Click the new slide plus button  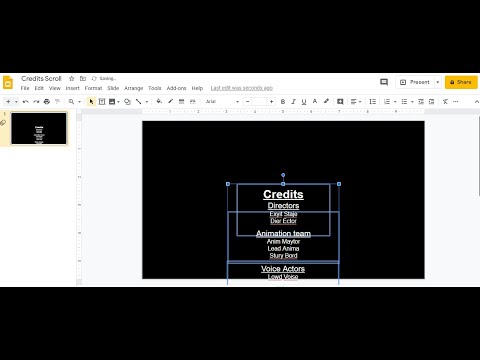tap(8, 101)
